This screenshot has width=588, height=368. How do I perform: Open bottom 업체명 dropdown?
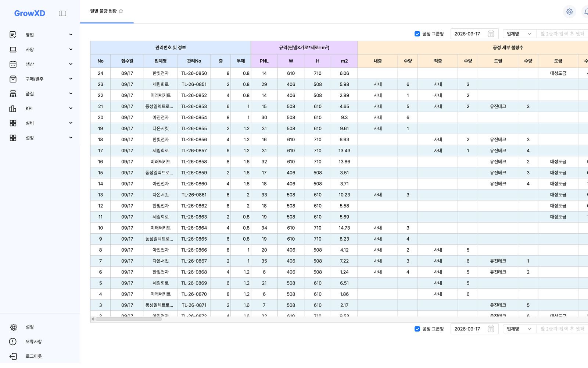click(519, 329)
